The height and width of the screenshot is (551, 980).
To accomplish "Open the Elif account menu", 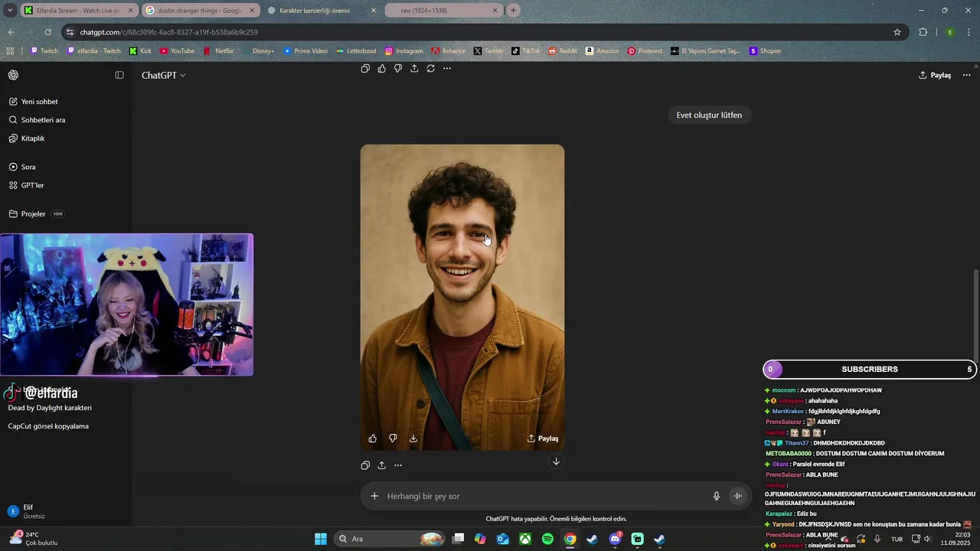I will (x=66, y=511).
